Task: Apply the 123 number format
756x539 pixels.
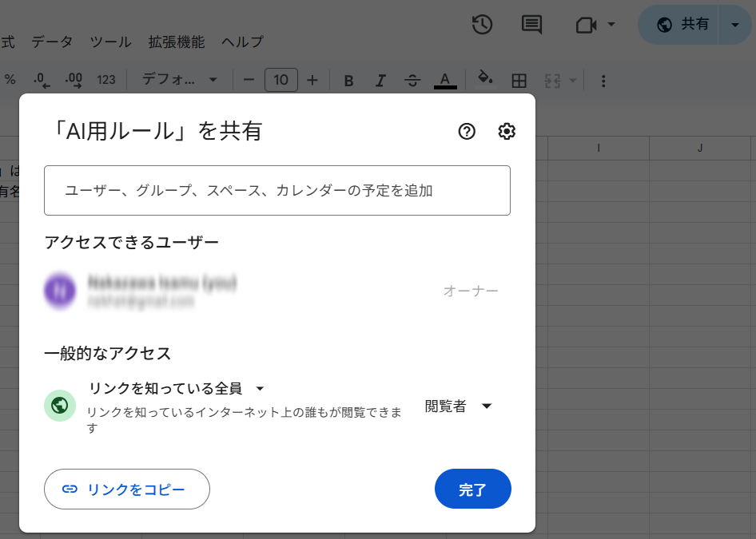Action: (106, 80)
